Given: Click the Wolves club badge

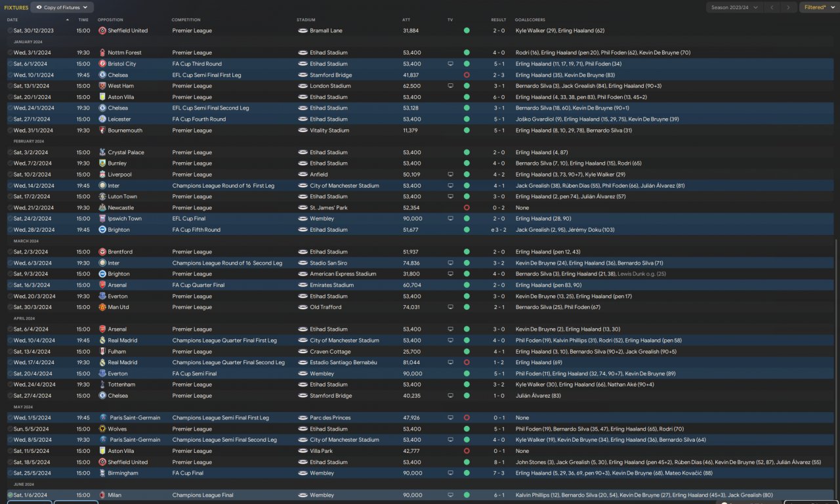Looking at the screenshot, I should 102,429.
